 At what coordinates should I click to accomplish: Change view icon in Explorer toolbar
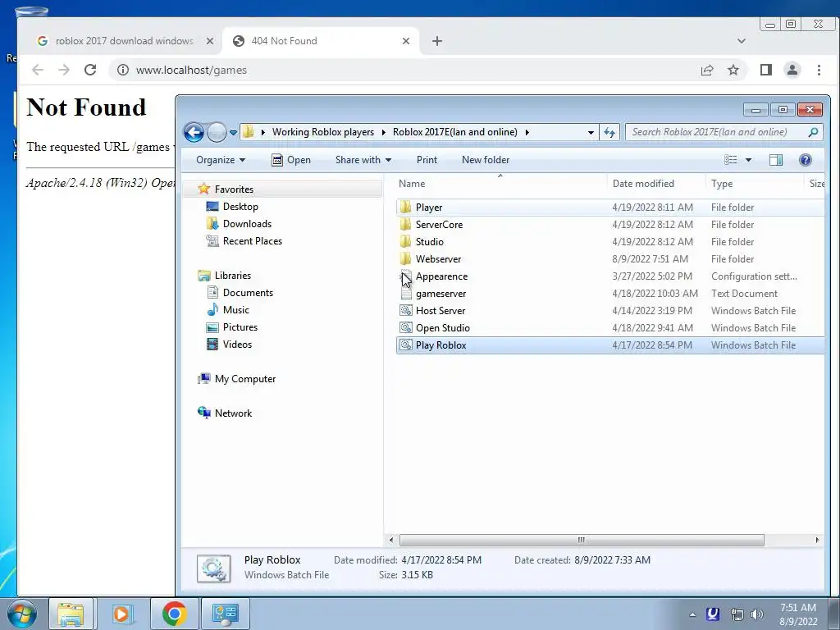click(731, 160)
